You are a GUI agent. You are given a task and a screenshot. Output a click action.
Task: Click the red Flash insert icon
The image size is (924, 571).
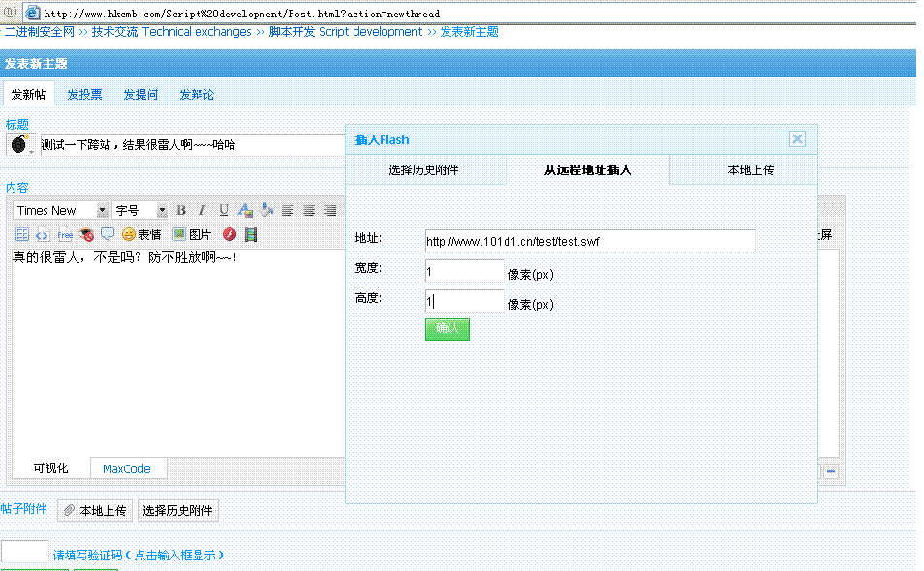coord(230,235)
